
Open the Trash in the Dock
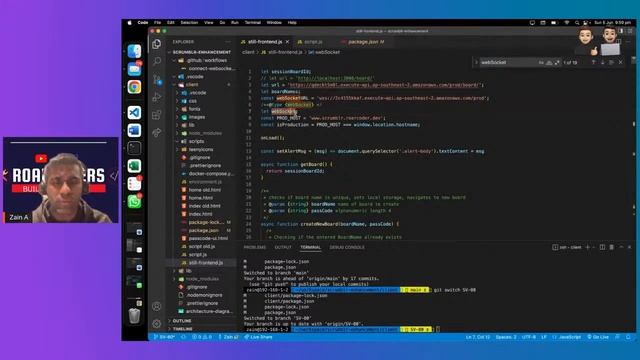pos(134,316)
